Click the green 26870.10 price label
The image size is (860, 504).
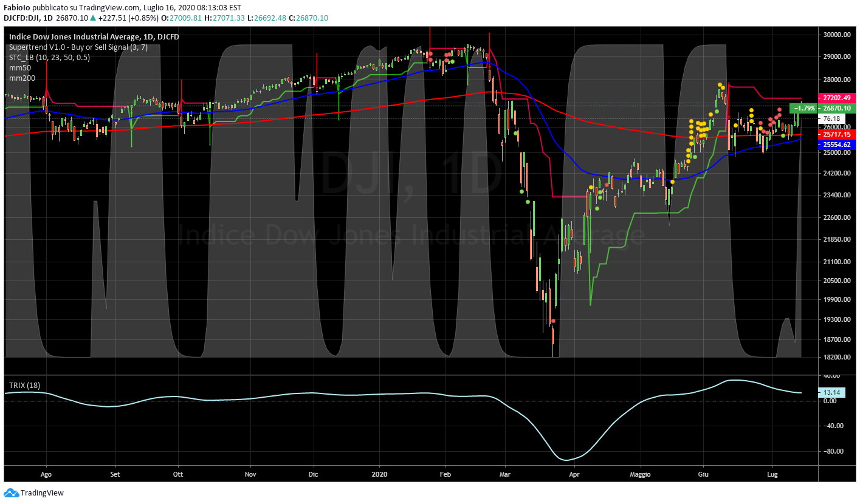click(838, 108)
